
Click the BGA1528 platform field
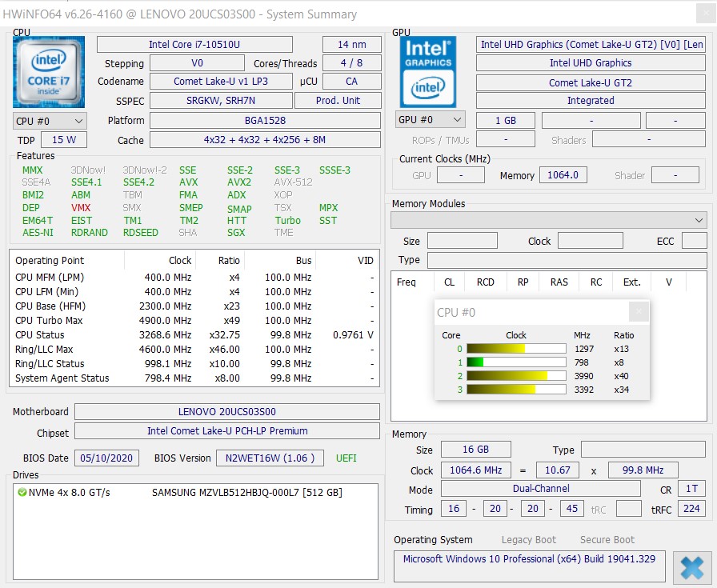(x=265, y=121)
